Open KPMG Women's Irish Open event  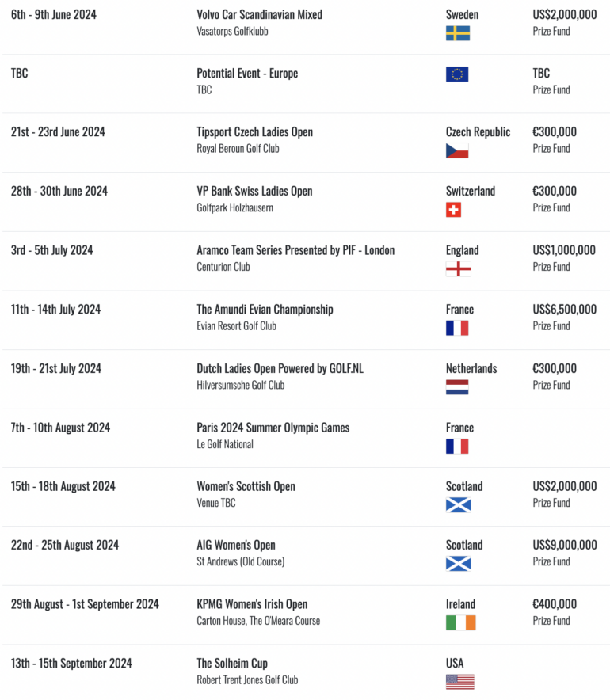click(252, 604)
